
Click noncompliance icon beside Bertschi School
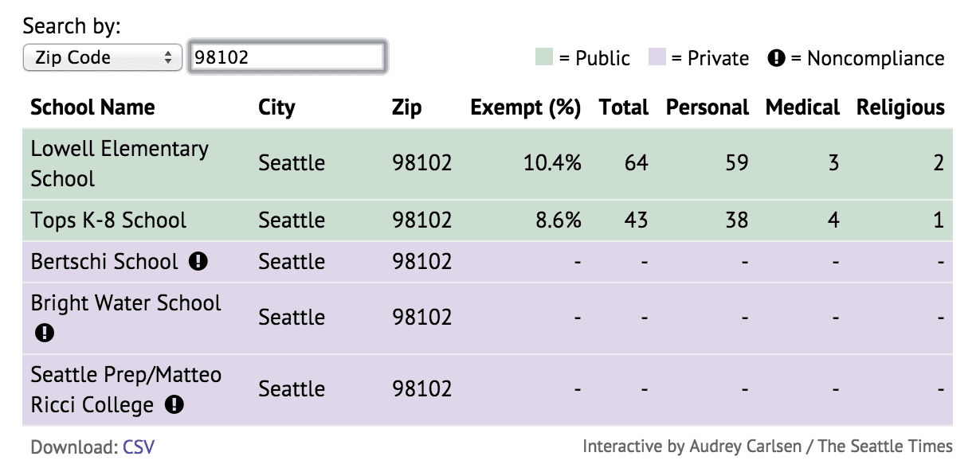[x=198, y=261]
